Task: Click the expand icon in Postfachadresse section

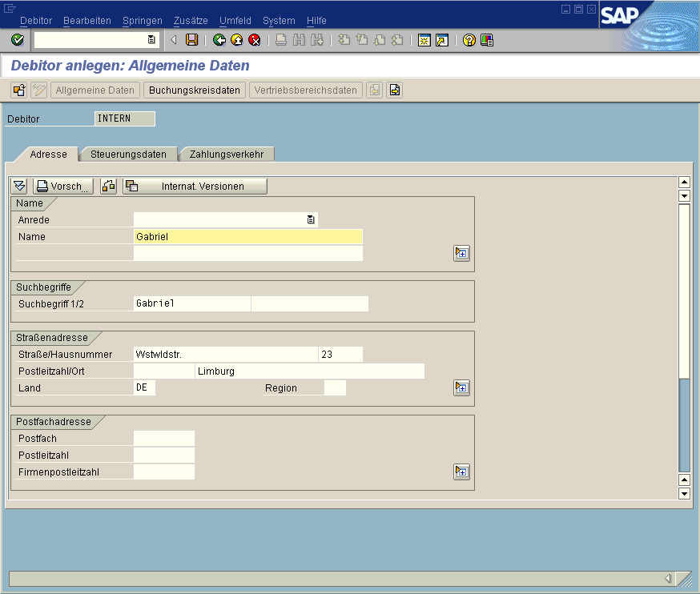Action: tap(461, 472)
